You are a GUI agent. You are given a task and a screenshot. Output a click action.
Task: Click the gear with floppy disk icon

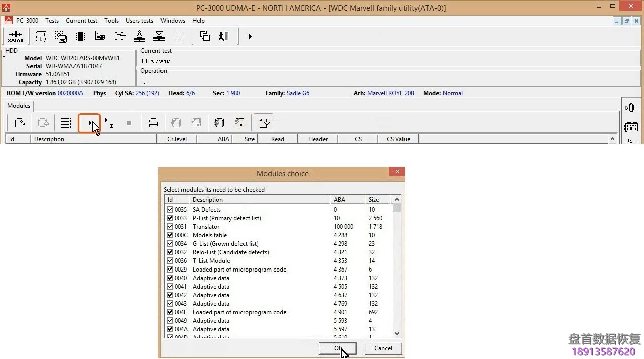60,36
